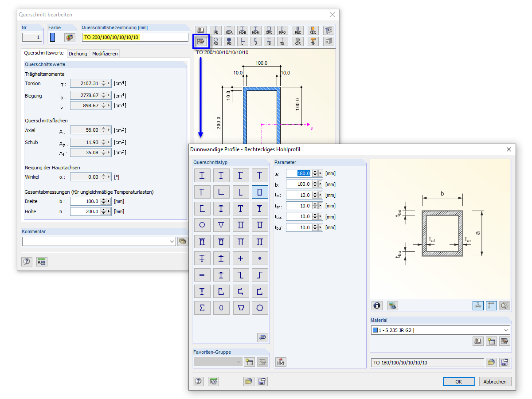
Task: Select the orange TH section button
Action: [x=313, y=41]
